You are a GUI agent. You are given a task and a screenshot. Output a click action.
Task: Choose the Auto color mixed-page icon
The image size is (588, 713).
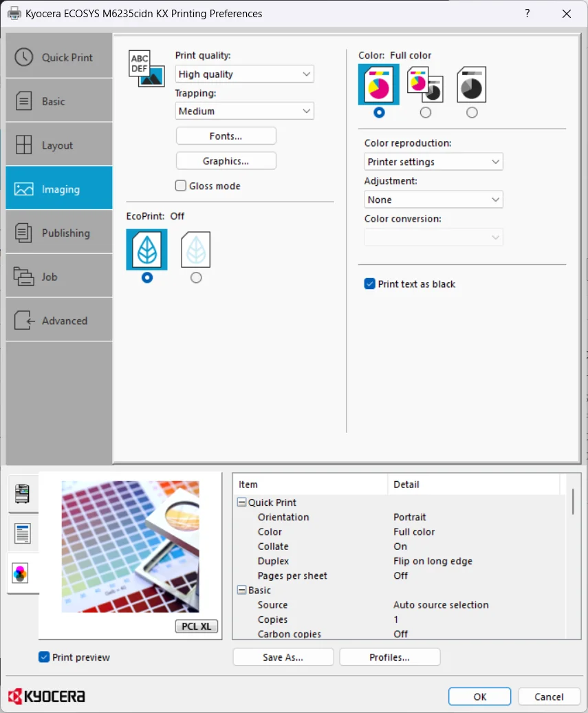click(425, 85)
